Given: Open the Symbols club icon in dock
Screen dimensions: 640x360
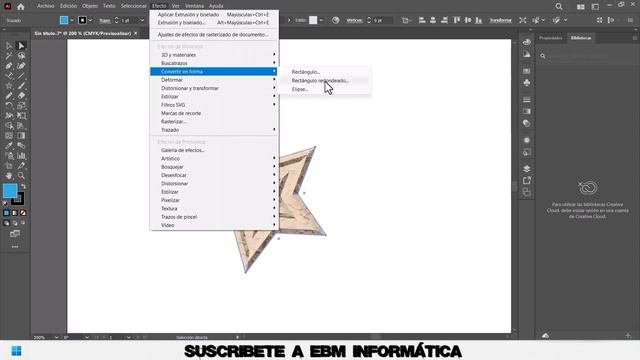Looking at the screenshot, I should tap(527, 83).
